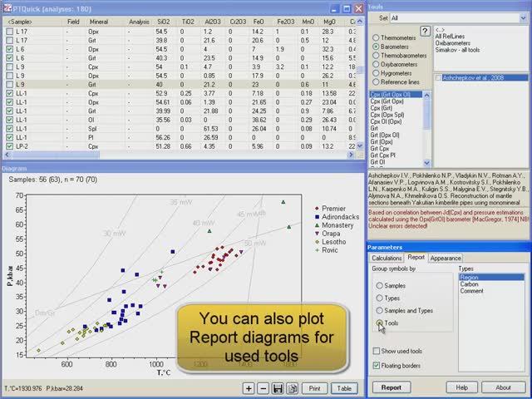
Task: Click the Monastery legend entry
Action: tap(334, 225)
